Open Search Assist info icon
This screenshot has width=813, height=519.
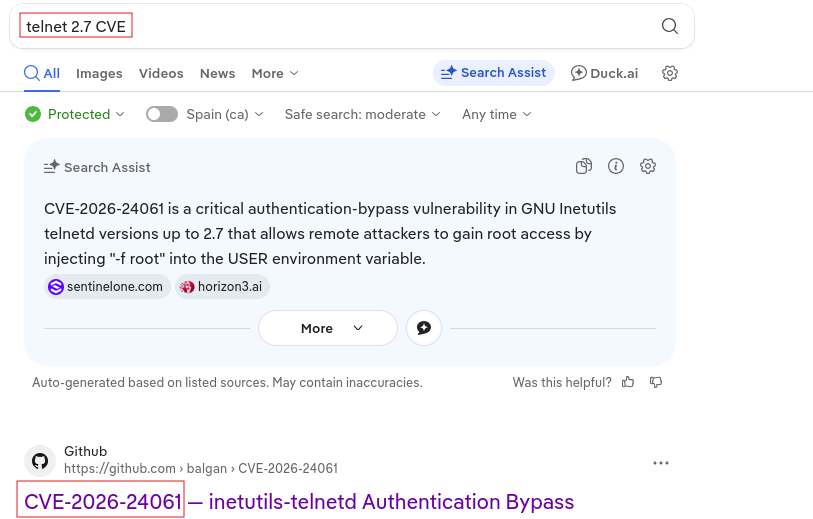615,166
